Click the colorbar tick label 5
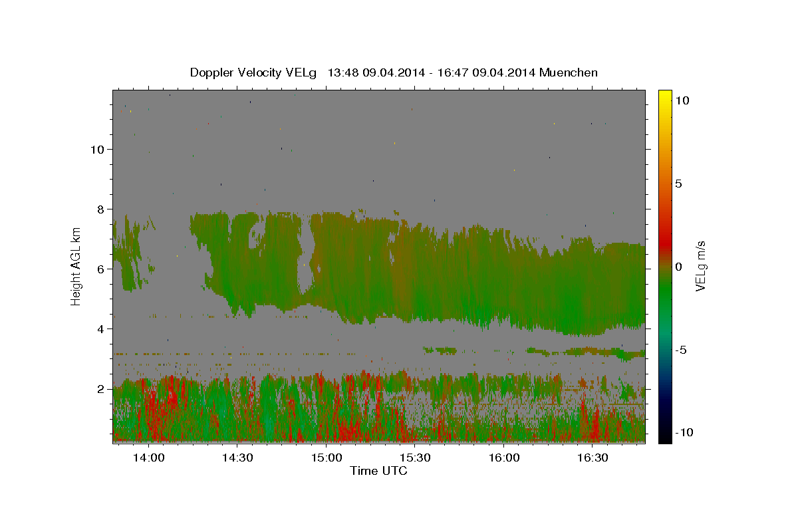 (678, 184)
